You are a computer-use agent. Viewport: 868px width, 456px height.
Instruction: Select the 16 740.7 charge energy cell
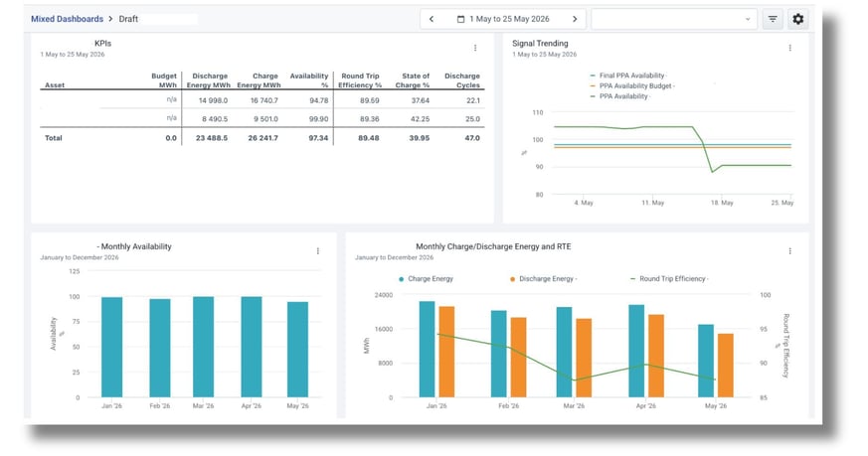pos(264,100)
